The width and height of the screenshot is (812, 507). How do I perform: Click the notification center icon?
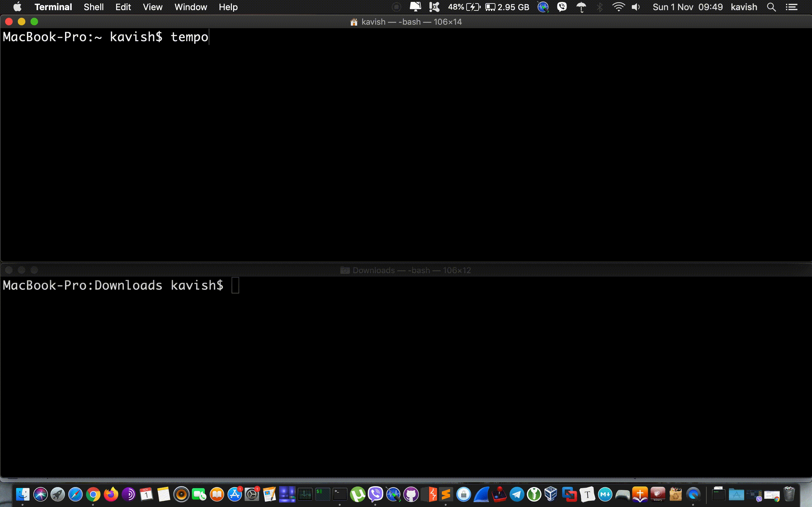[x=793, y=7]
